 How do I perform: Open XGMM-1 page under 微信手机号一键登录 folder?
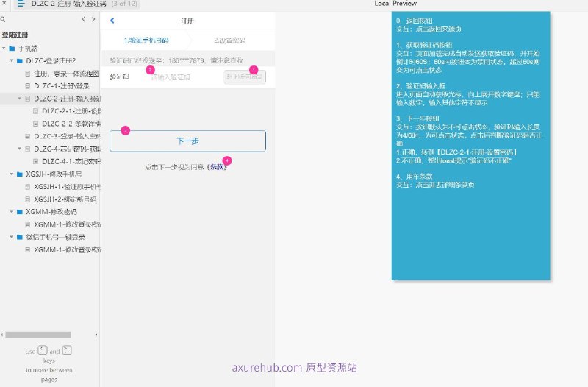point(68,249)
